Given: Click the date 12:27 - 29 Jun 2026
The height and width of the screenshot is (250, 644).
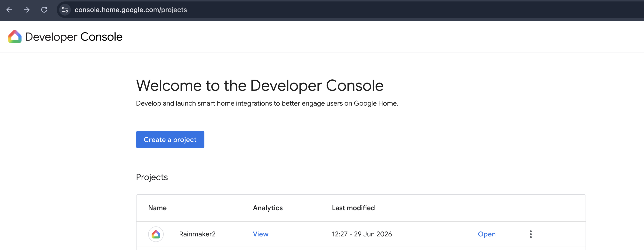Looking at the screenshot, I should coord(362,234).
